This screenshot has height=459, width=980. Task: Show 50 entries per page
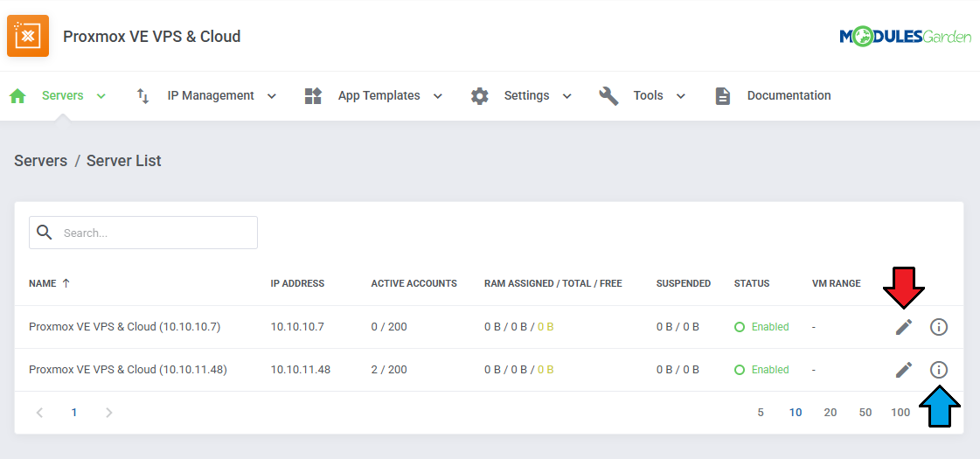865,412
